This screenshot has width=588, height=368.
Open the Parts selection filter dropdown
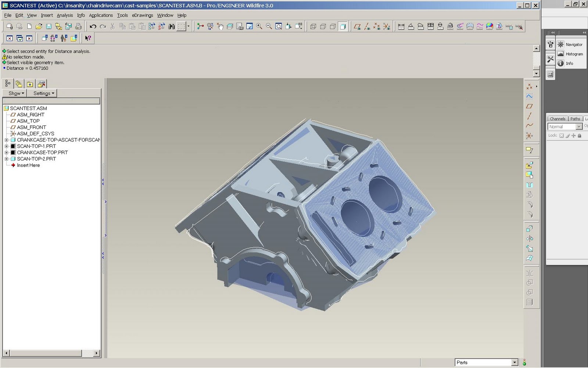click(487, 362)
